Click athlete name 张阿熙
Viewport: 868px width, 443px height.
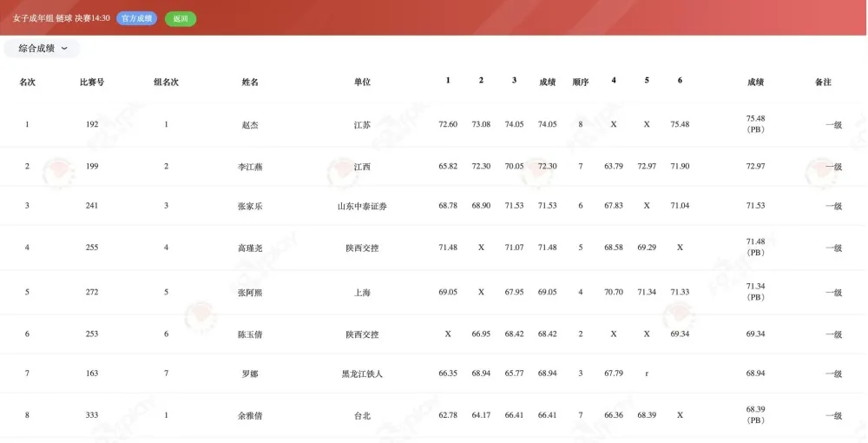pos(250,293)
